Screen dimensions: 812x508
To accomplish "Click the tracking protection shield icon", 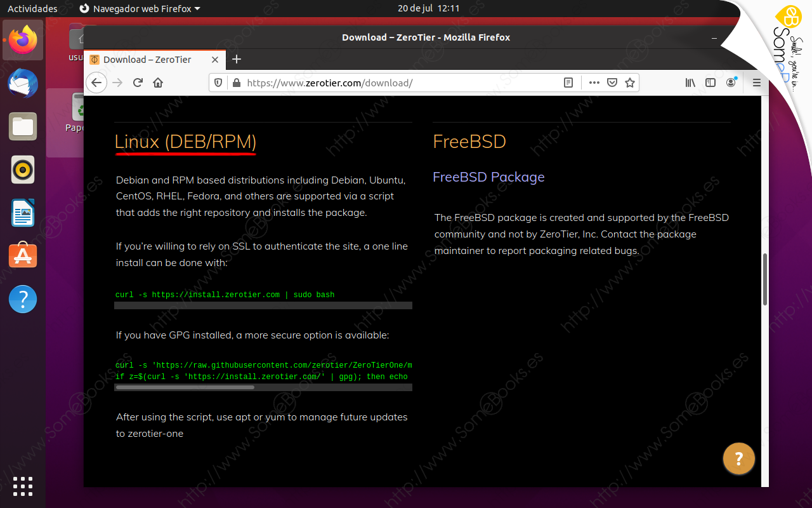I will coord(218,83).
